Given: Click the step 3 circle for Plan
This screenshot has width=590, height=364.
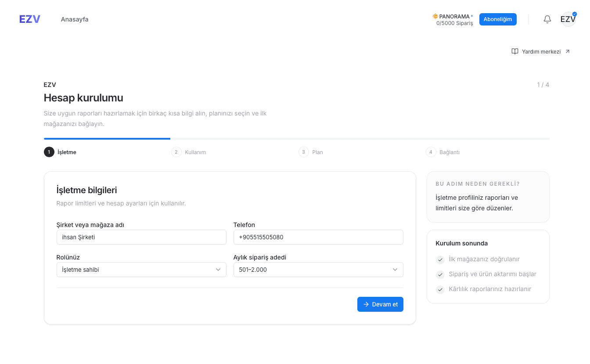Looking at the screenshot, I should (x=304, y=152).
